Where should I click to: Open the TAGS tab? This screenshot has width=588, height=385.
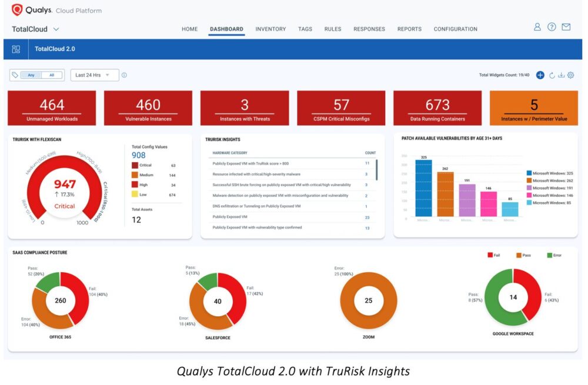pos(305,29)
